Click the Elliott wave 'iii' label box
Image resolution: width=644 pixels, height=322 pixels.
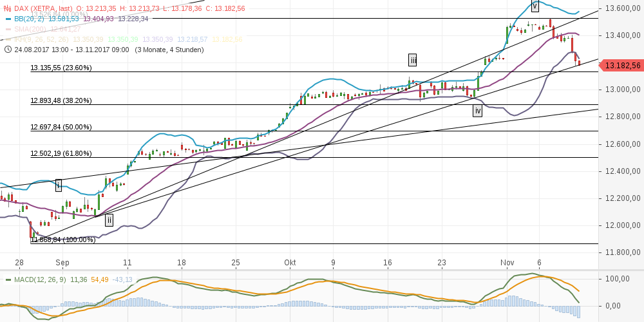(x=413, y=61)
